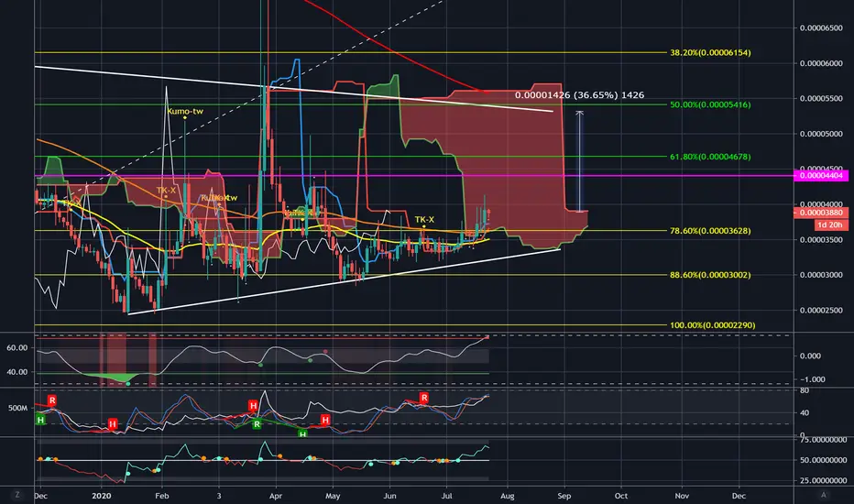Click the 0.00001426 (36.65%) 1426 measure label
Screen dimensions: 854x504
click(579, 95)
